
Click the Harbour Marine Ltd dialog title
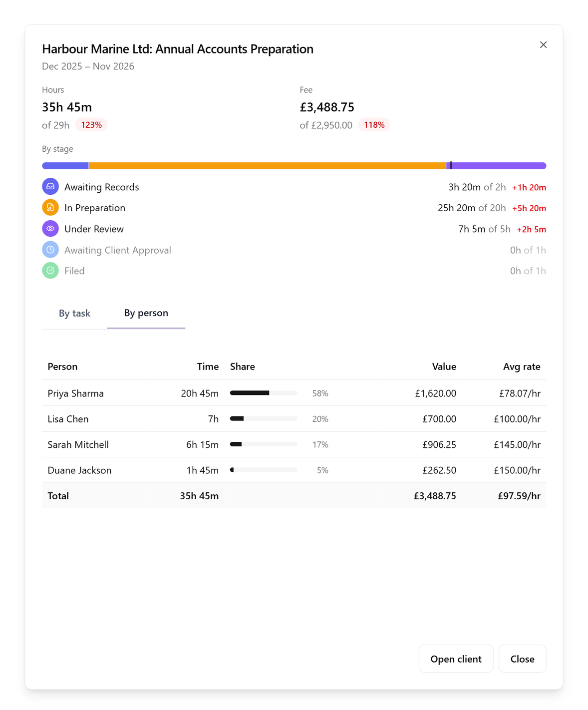(178, 49)
